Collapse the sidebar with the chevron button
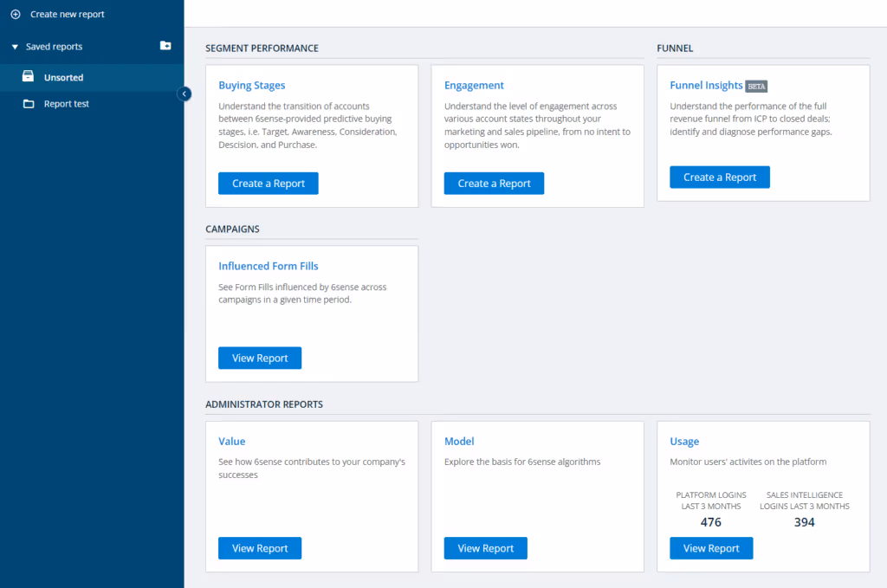This screenshot has width=887, height=588. pyautogui.click(x=184, y=94)
